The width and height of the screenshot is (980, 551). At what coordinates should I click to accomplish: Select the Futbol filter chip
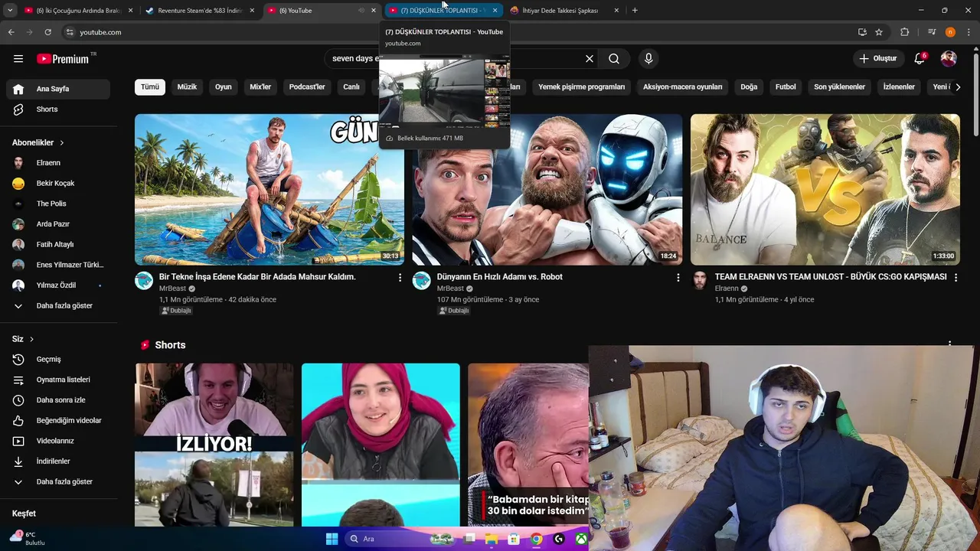click(x=786, y=87)
